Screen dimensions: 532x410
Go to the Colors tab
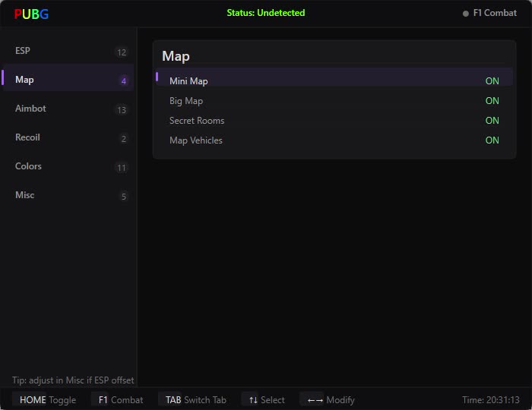pos(68,166)
